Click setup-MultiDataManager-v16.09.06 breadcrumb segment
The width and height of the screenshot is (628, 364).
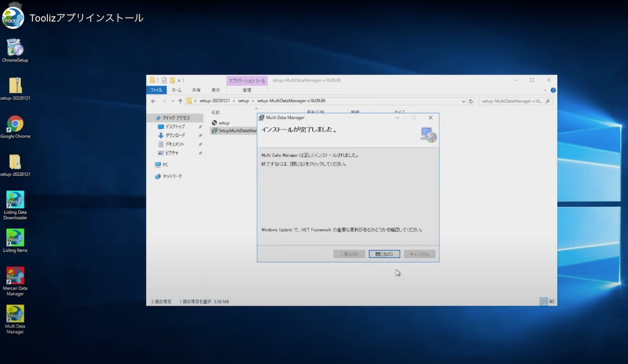coord(291,101)
